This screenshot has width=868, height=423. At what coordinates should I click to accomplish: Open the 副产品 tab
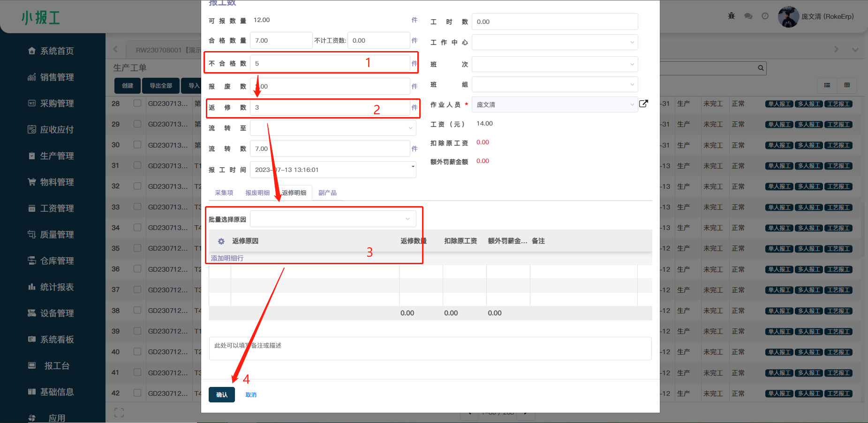(327, 193)
